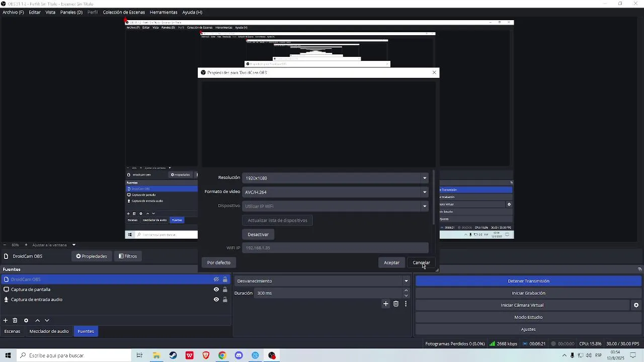Hide the Captura de pantalla source
The height and width of the screenshot is (362, 644).
click(x=216, y=290)
